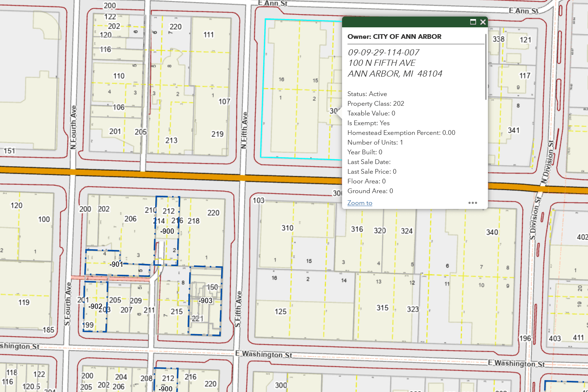Screen dimensions: 588x392
Task: Close the CITY OF ANN ARBOR popup
Action: 483,22
